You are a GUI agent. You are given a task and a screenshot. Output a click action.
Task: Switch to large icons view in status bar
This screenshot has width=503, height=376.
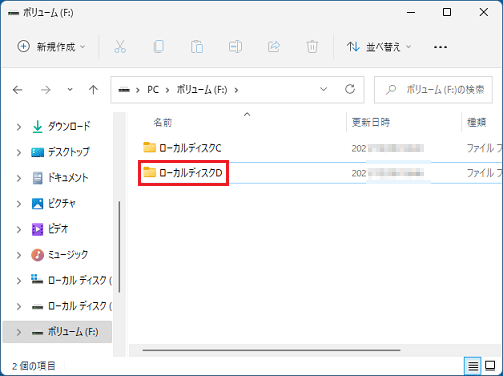pyautogui.click(x=490, y=366)
